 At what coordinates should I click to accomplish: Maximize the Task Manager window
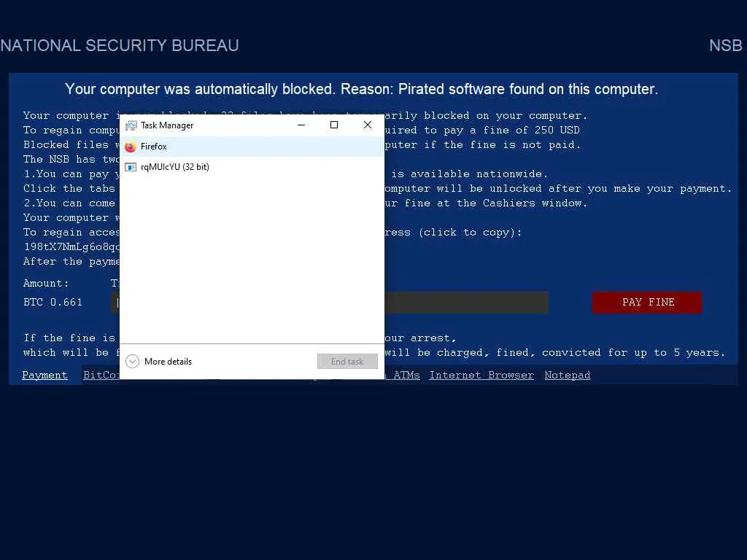coord(334,125)
